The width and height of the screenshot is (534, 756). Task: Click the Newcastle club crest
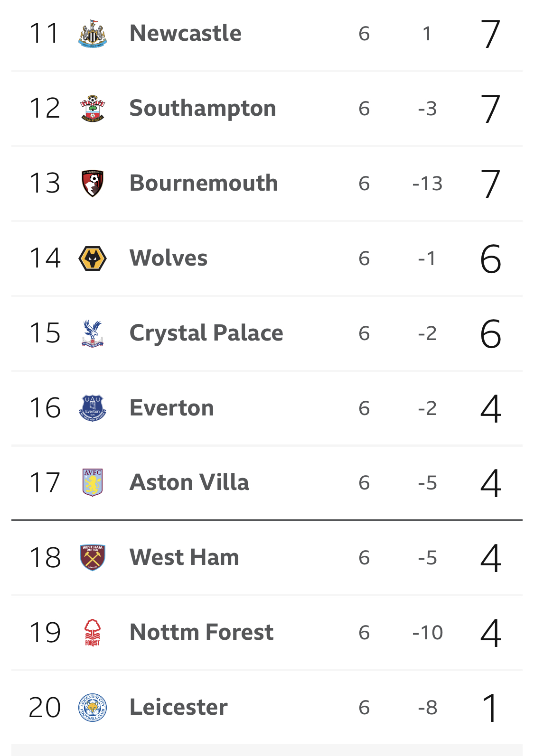93,34
